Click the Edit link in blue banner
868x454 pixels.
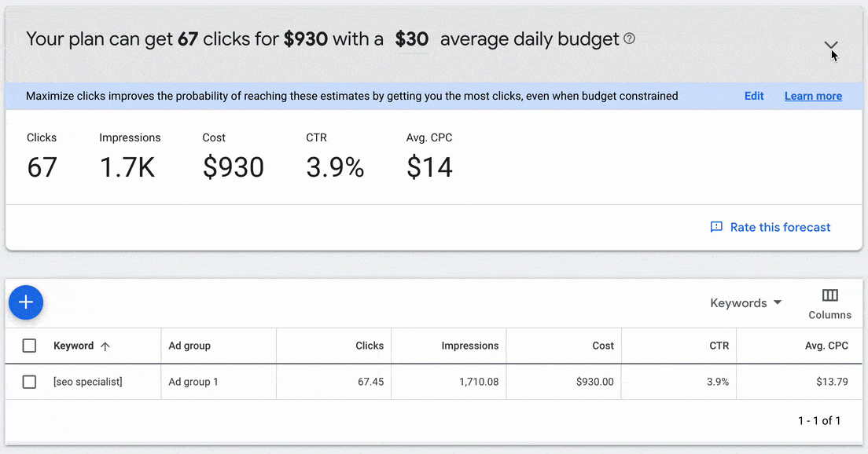[x=754, y=96]
